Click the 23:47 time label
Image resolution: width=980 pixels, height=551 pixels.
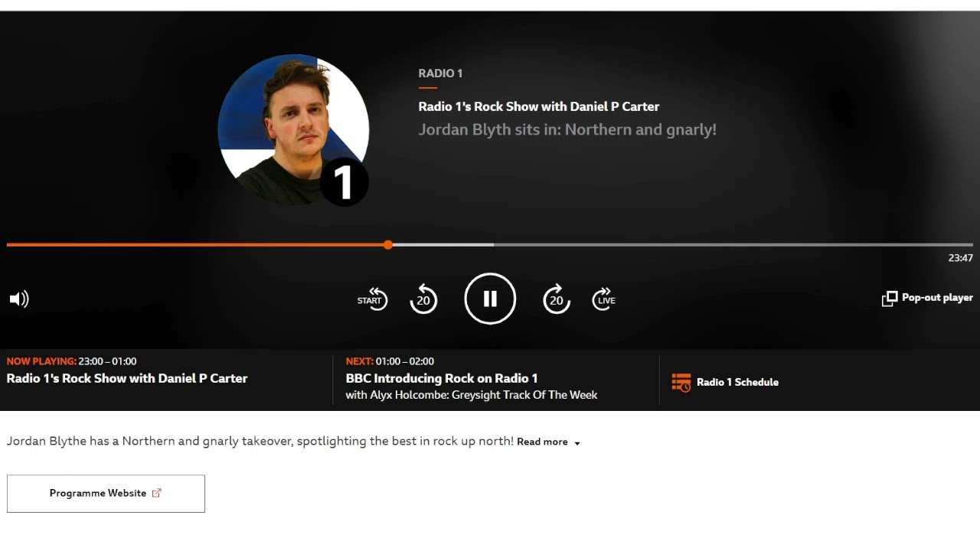tap(960, 258)
